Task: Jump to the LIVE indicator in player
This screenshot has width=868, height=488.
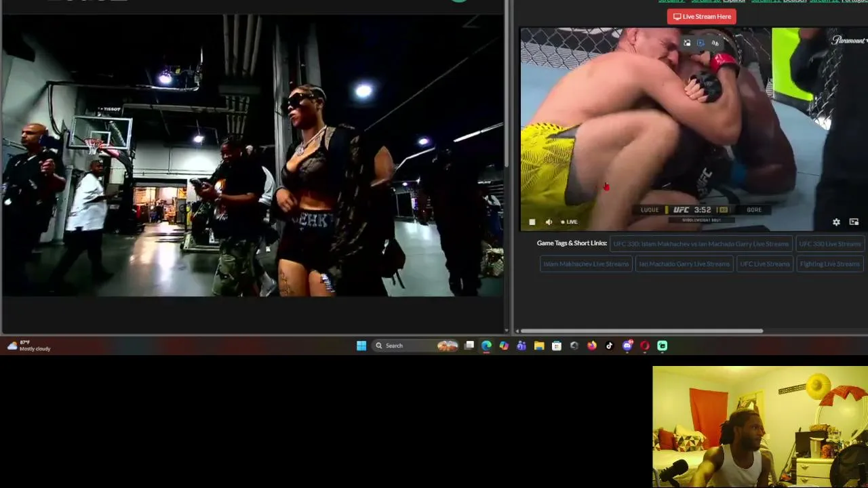Action: point(570,222)
